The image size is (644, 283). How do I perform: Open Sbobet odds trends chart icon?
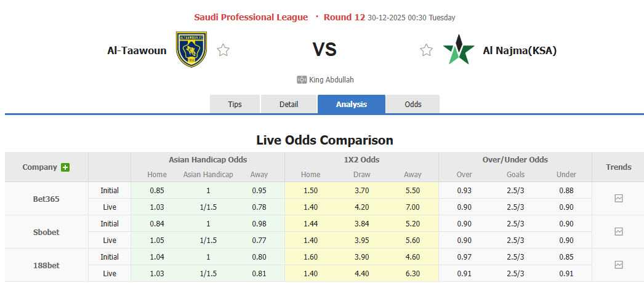pos(618,232)
